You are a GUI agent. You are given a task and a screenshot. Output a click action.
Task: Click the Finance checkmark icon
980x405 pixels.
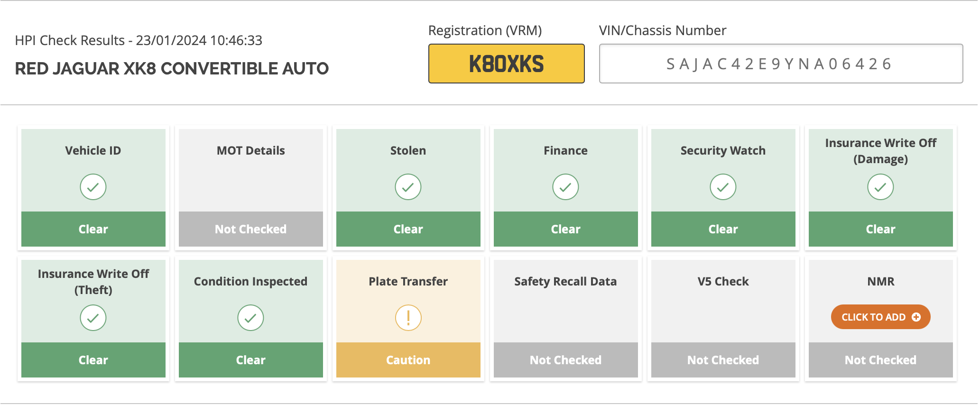[565, 187]
